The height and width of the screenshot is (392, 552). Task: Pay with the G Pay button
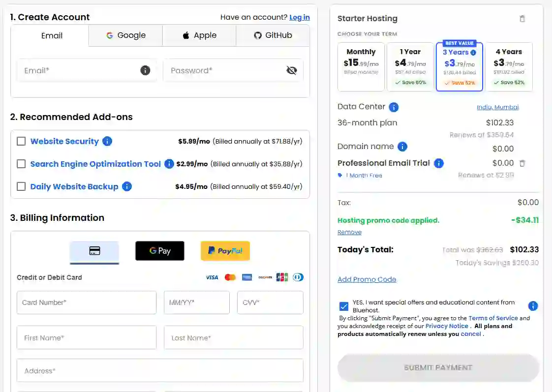tap(160, 251)
